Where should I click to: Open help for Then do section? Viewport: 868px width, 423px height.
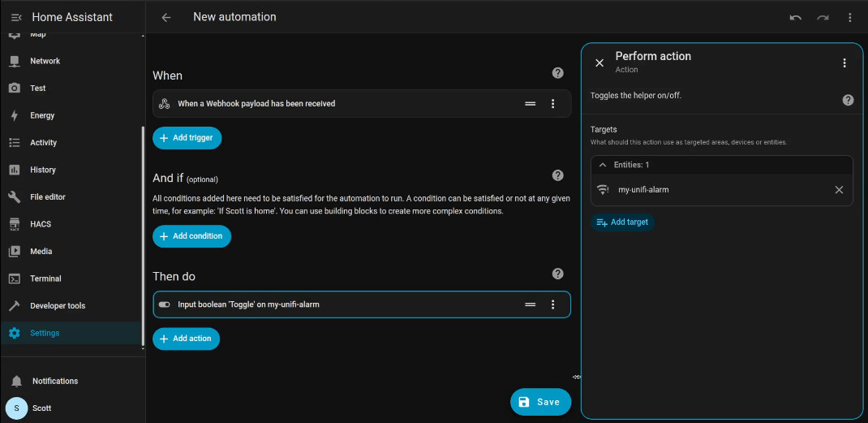[x=557, y=274]
